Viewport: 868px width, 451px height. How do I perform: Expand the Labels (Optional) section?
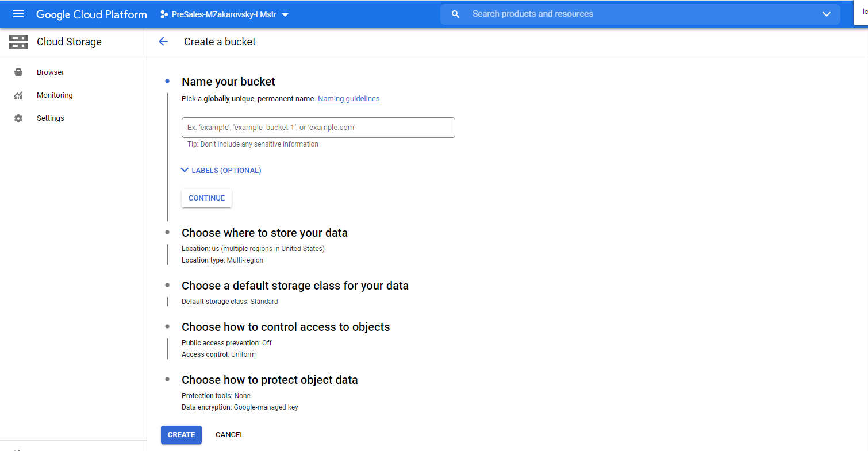(221, 171)
